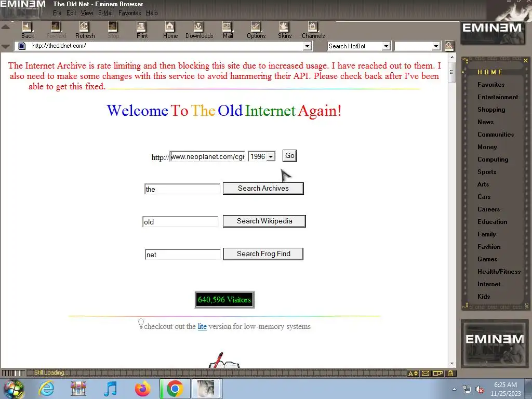Expand the address bar URL dropdown
The height and width of the screenshot is (399, 532).
307,46
